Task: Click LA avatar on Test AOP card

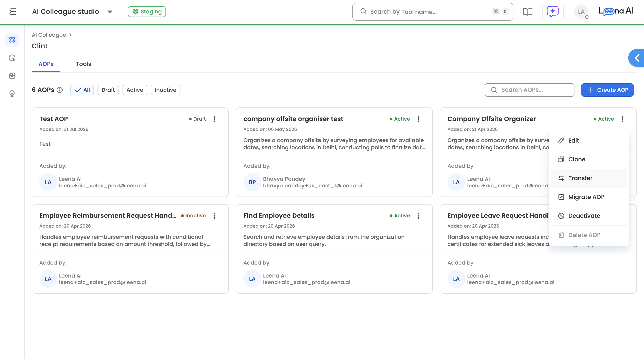Action: pos(48,182)
